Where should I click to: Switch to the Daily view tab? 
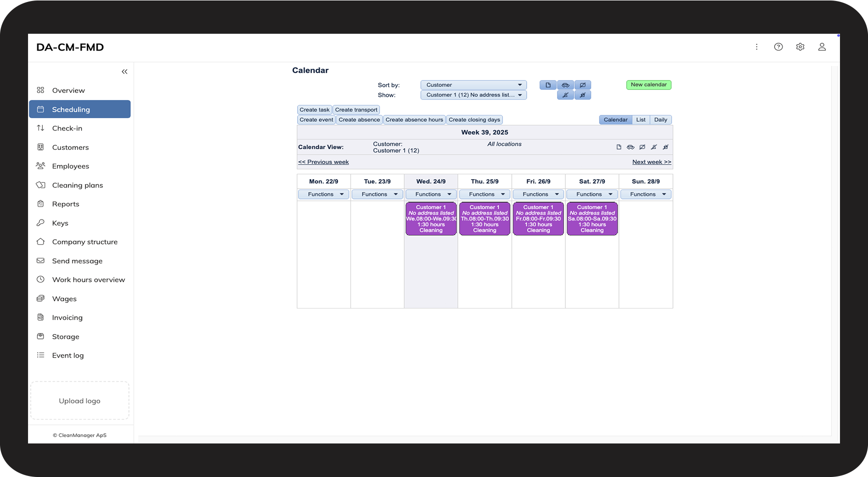pos(661,120)
